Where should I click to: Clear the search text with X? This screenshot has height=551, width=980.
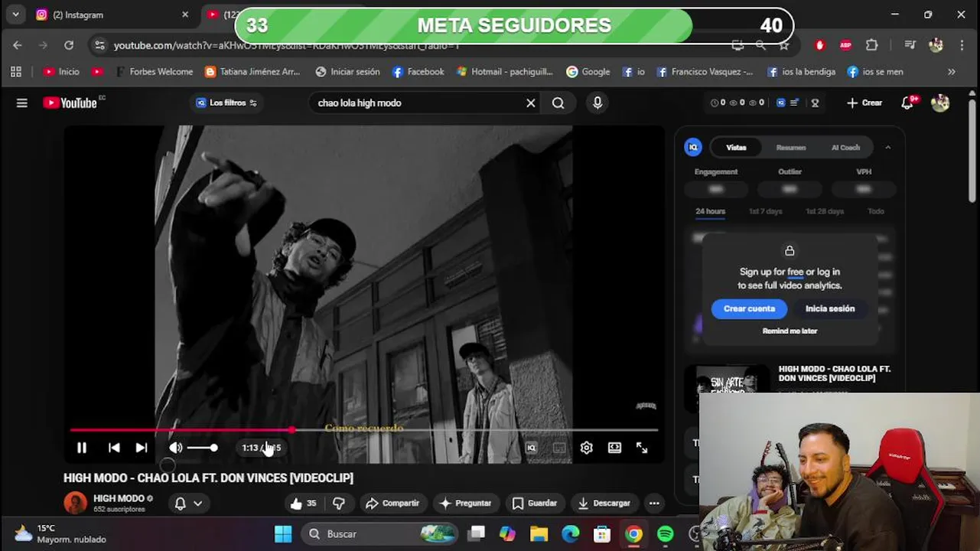[x=530, y=103]
